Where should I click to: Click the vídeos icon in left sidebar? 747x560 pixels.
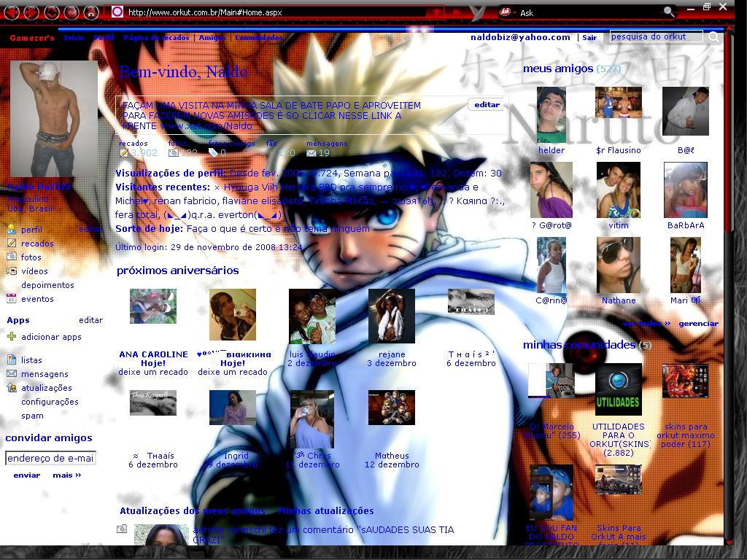pos(12,271)
